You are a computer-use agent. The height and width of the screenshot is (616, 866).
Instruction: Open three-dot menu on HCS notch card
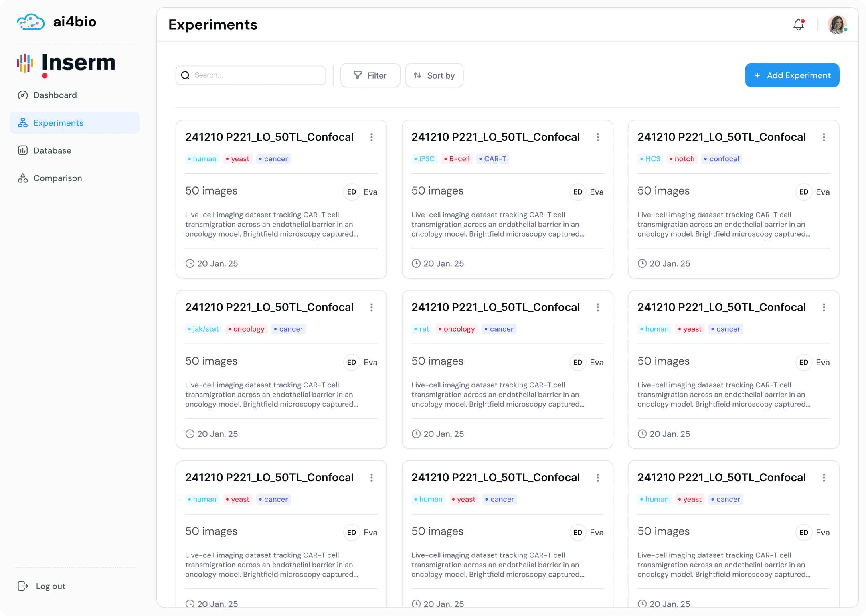click(824, 137)
